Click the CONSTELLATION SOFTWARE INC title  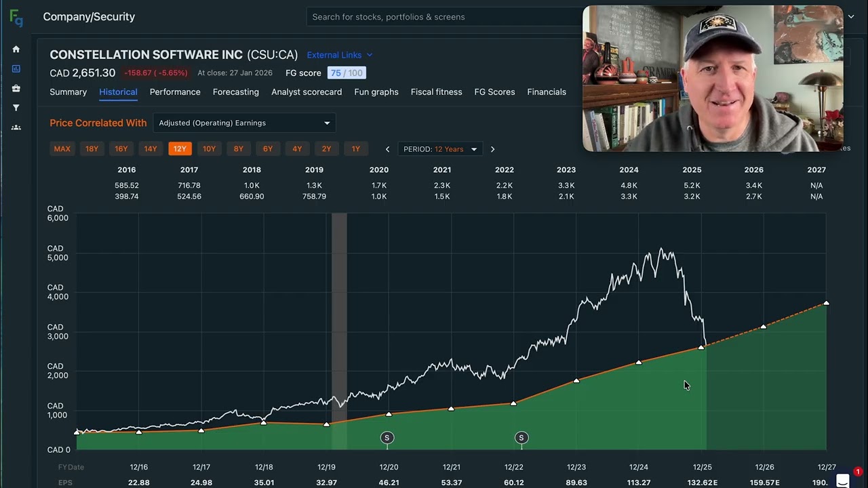click(146, 55)
